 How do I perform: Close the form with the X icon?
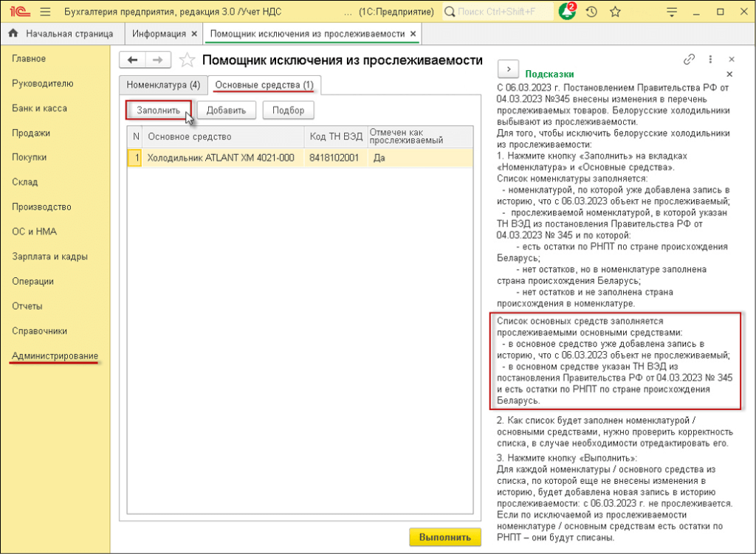(x=732, y=59)
